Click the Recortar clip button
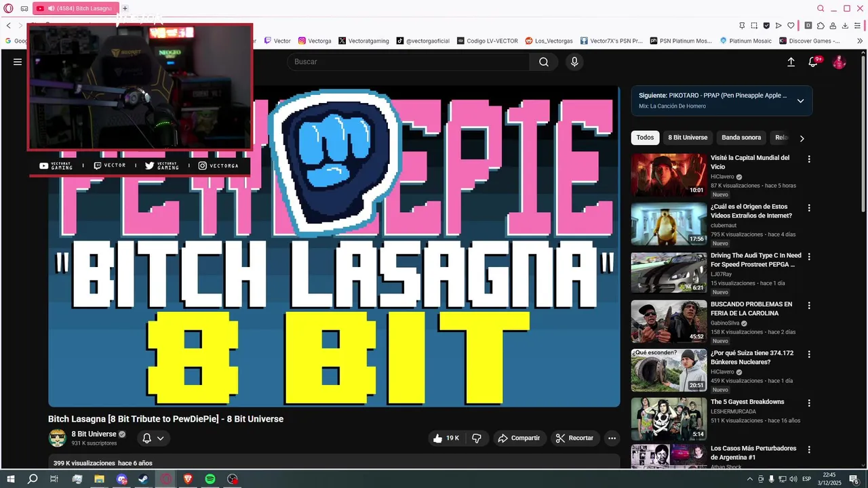The width and height of the screenshot is (868, 488). pos(574,439)
